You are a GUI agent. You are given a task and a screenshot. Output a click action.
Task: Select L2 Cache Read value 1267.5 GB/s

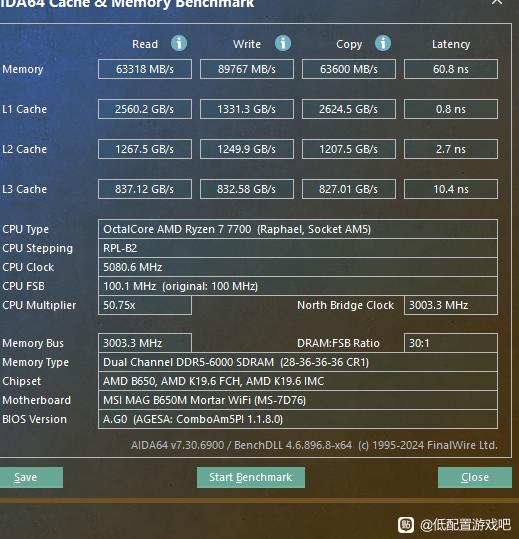pos(145,149)
